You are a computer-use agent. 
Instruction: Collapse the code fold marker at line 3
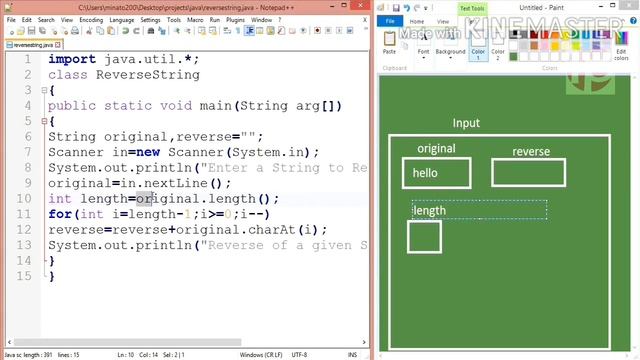(44, 90)
